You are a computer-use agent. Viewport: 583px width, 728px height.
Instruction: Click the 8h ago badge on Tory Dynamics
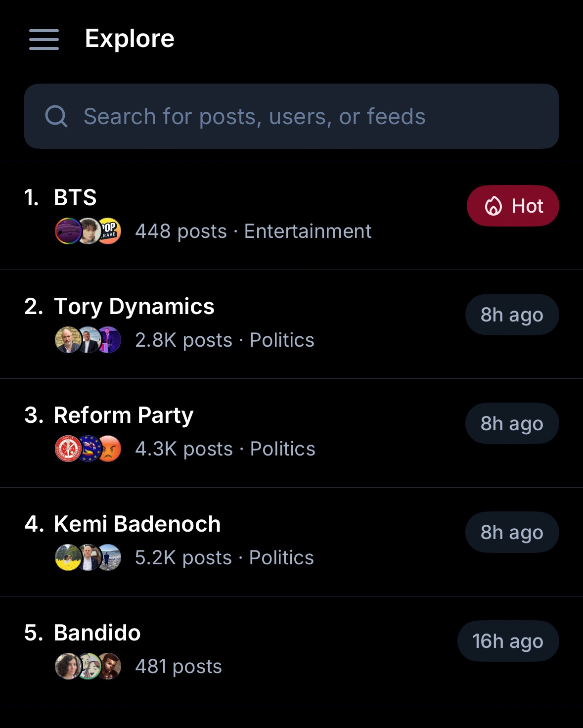512,315
